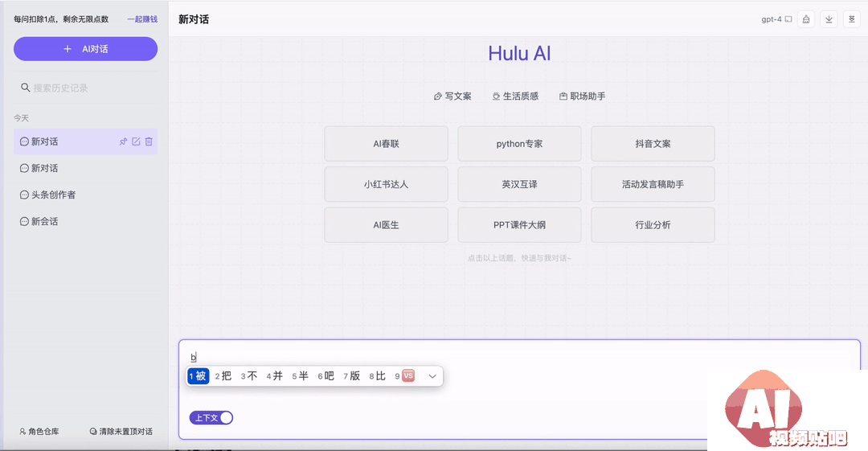Choose the PPT课件大纲 topic card
Screen dimensions: 868x451
tap(519, 225)
